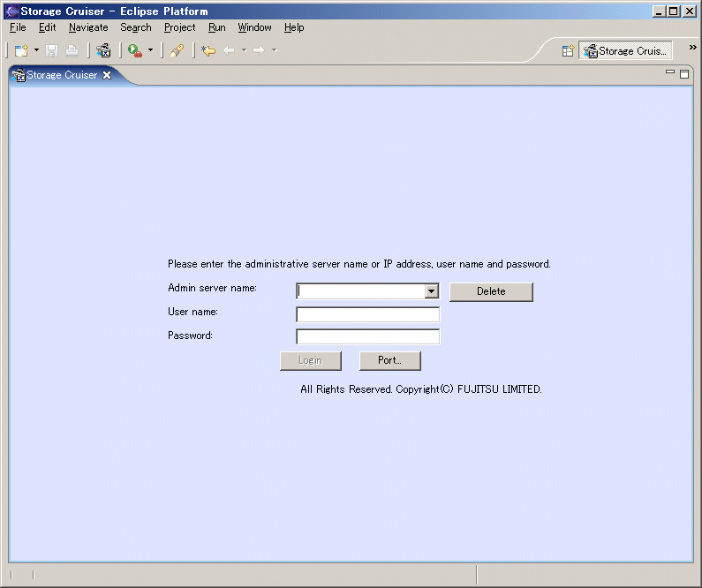The width and height of the screenshot is (702, 588).
Task: Click the Run external tools icon
Action: click(x=135, y=50)
